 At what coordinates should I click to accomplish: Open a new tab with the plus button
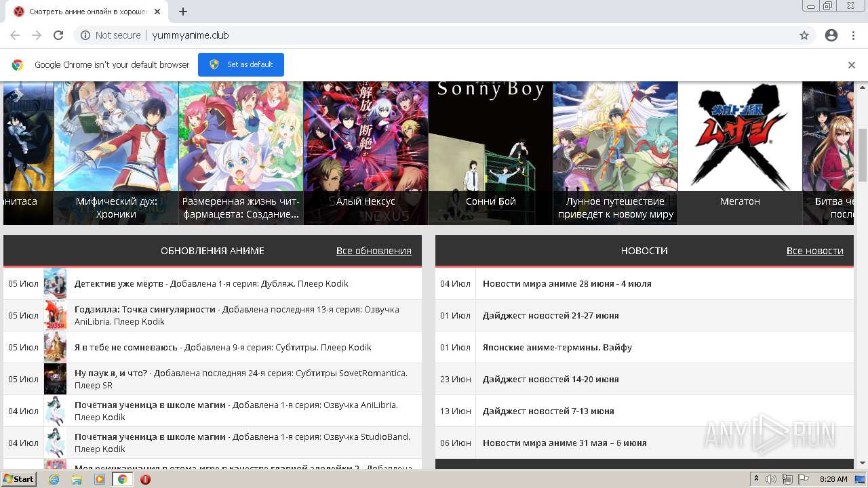point(183,12)
